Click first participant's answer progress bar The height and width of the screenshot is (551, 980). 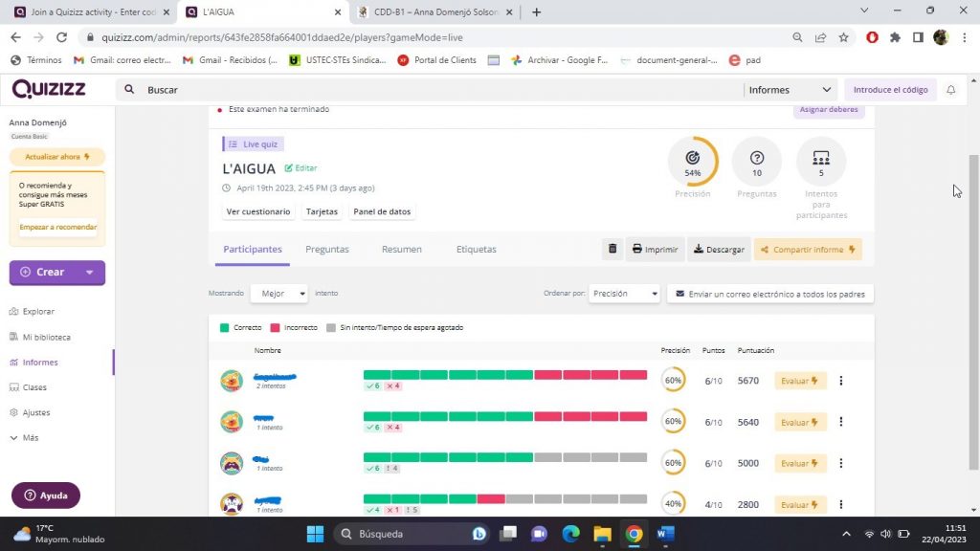(504, 375)
